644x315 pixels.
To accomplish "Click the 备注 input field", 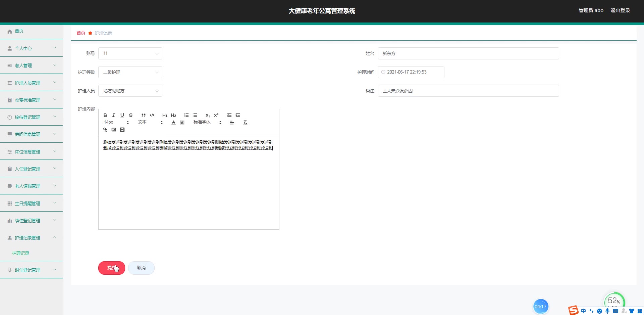I will (x=468, y=91).
